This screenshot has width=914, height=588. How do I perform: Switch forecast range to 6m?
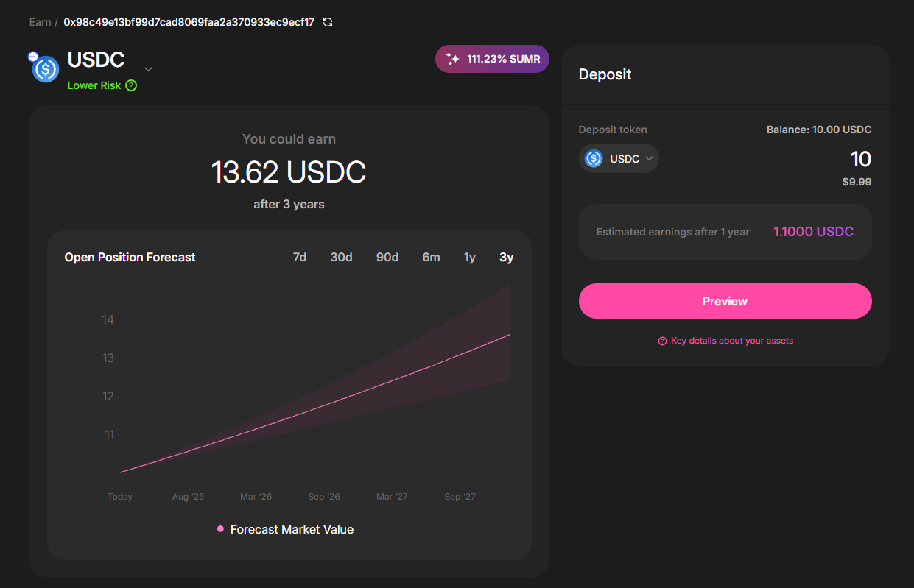pyautogui.click(x=431, y=257)
